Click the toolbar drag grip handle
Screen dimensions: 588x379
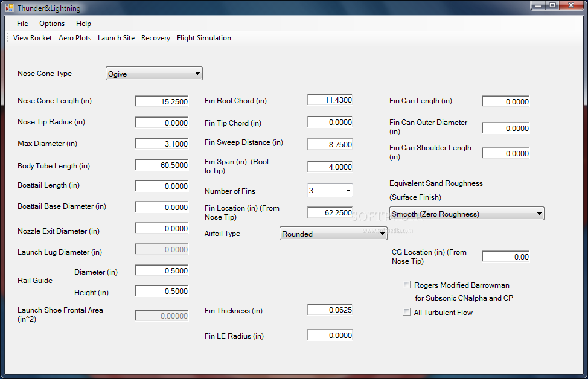coord(7,38)
